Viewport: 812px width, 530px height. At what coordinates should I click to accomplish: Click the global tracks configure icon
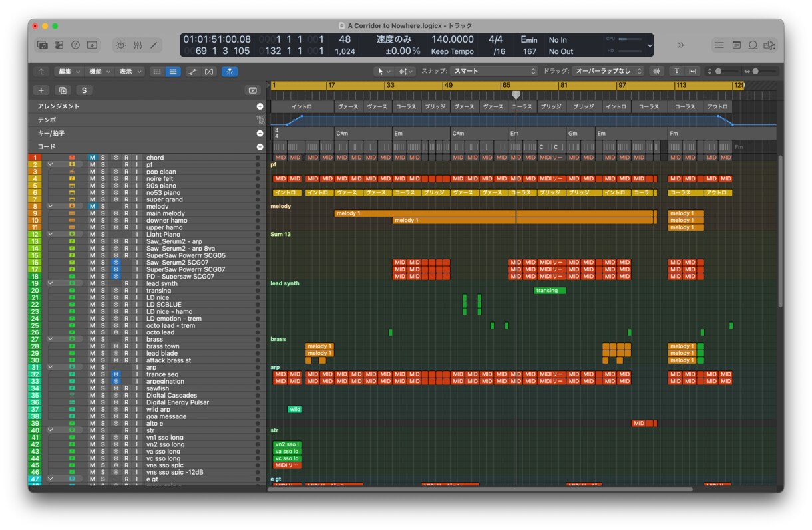(x=252, y=90)
